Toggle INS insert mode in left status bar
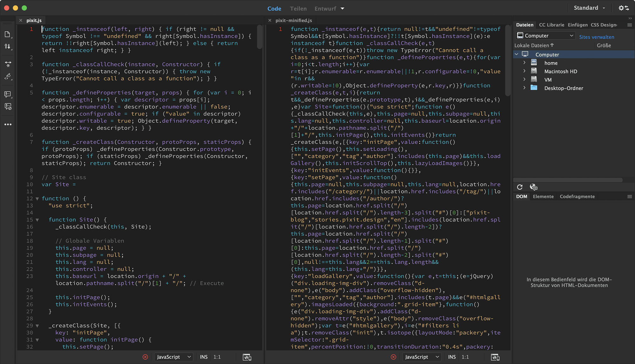Viewport: 635px width, 364px height. coord(204,357)
